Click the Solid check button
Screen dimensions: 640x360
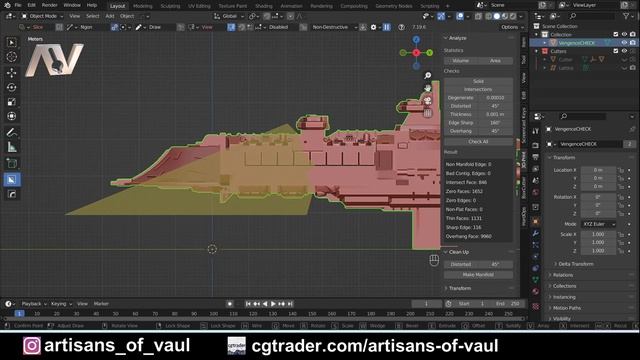click(x=478, y=81)
